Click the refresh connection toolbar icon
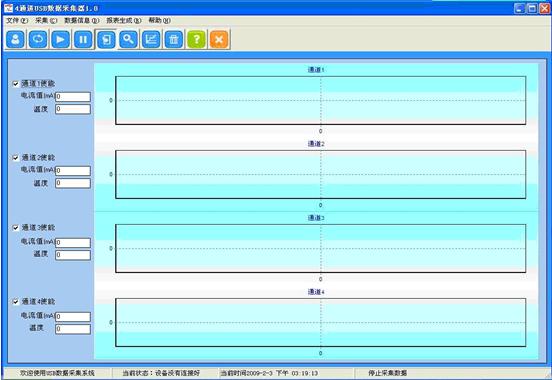 tap(38, 39)
